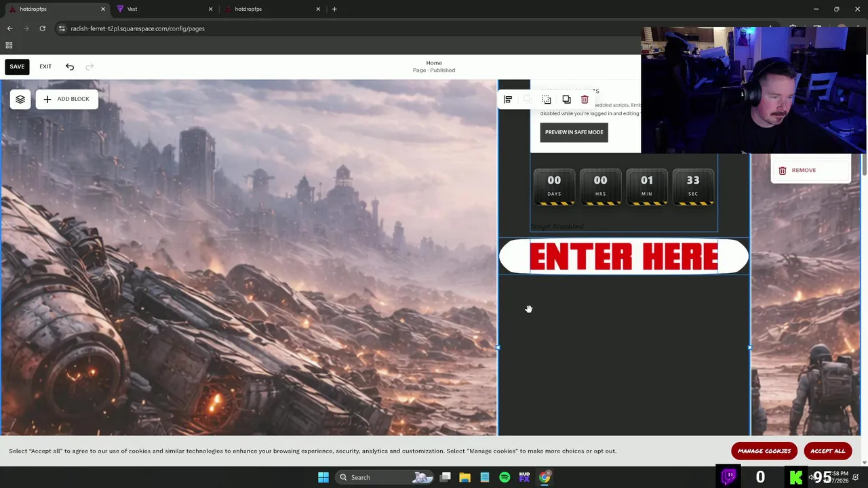Click the Twitch overlay icon

pos(729,477)
